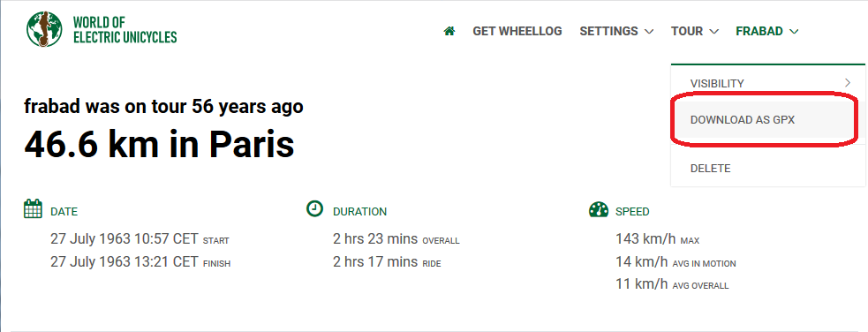Click the tour start date 27 July 1963 10:57
Viewport: 868px width, 332px height.
(x=124, y=239)
